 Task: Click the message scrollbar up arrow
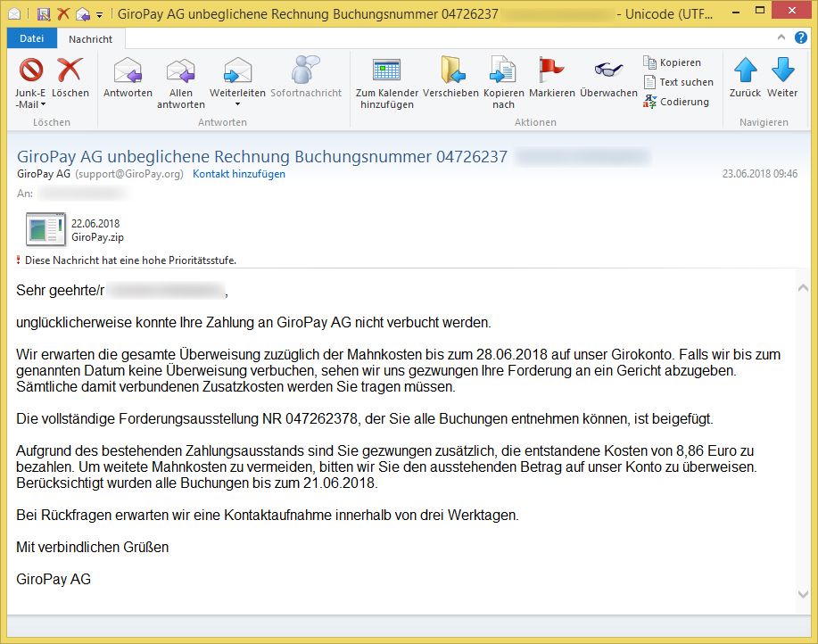coord(803,287)
